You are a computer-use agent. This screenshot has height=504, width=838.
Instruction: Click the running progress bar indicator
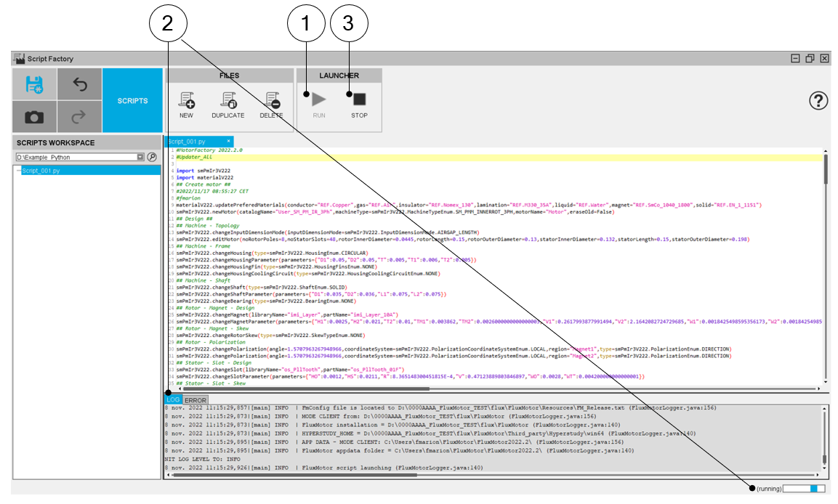click(804, 489)
